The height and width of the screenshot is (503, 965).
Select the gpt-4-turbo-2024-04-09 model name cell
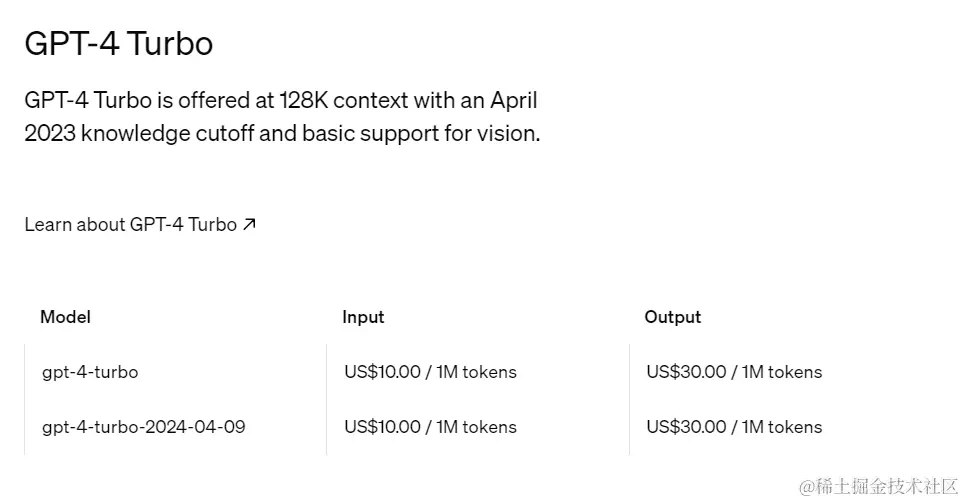143,427
